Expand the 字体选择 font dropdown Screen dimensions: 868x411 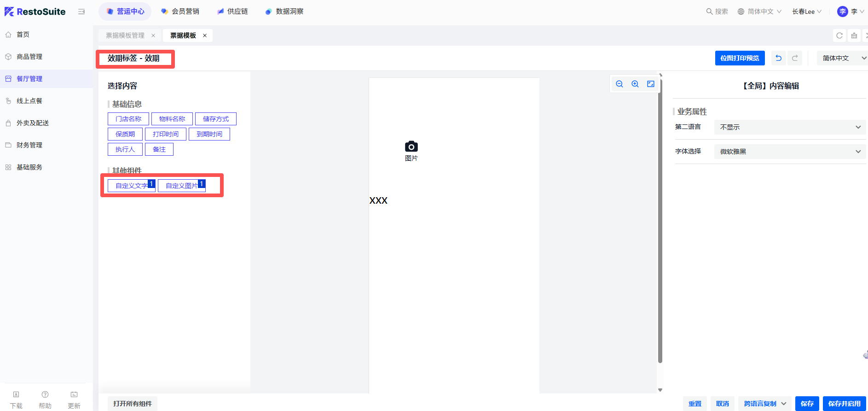790,152
